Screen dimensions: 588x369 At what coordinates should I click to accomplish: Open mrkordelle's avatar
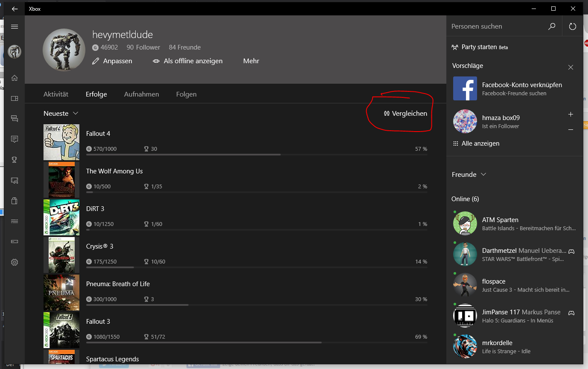tap(465, 346)
